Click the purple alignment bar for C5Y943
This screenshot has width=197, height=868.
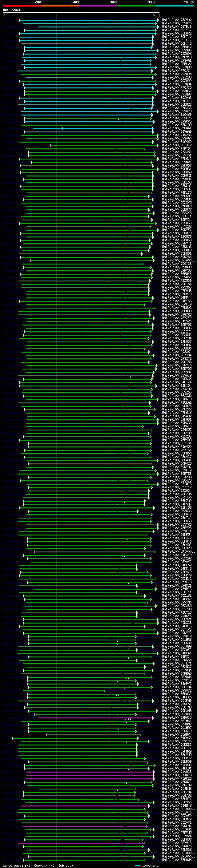[82, 843]
